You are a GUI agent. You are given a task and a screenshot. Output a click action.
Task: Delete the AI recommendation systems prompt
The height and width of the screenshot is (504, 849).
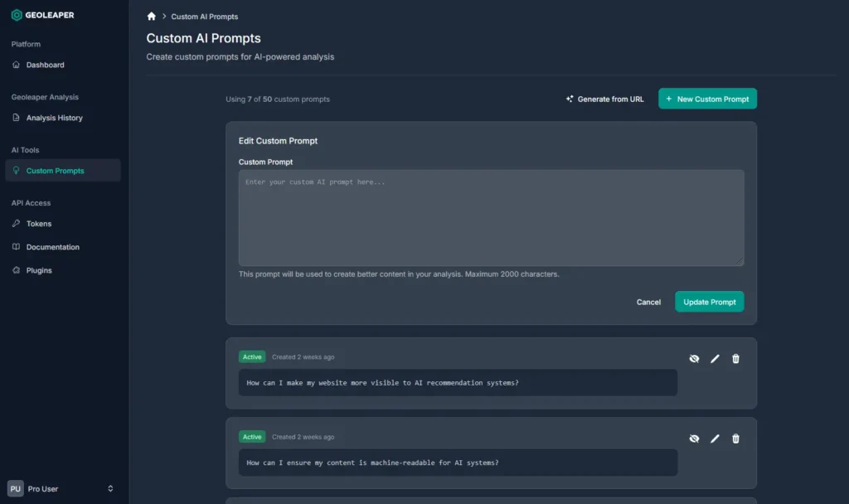pyautogui.click(x=735, y=359)
